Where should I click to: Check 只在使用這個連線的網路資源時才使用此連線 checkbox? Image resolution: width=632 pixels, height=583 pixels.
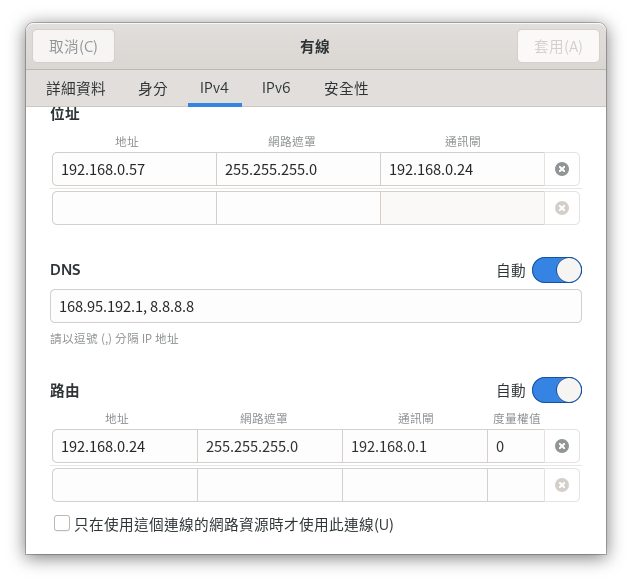(x=62, y=524)
